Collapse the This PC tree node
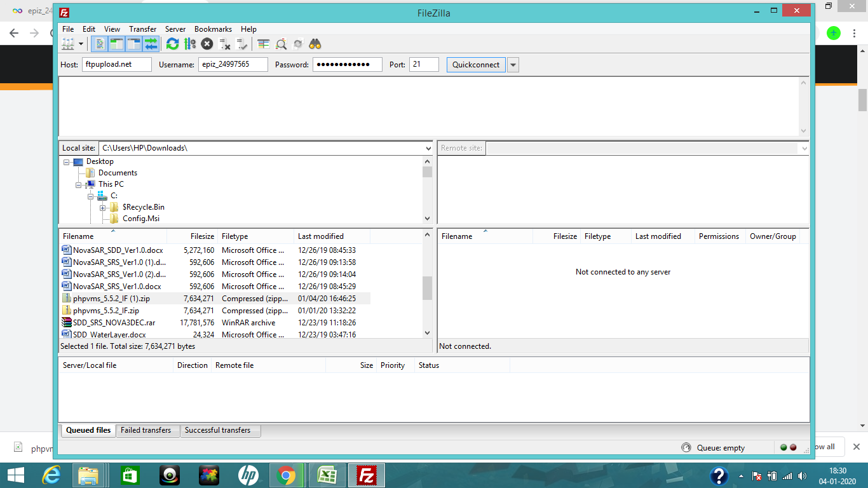 coord(78,185)
